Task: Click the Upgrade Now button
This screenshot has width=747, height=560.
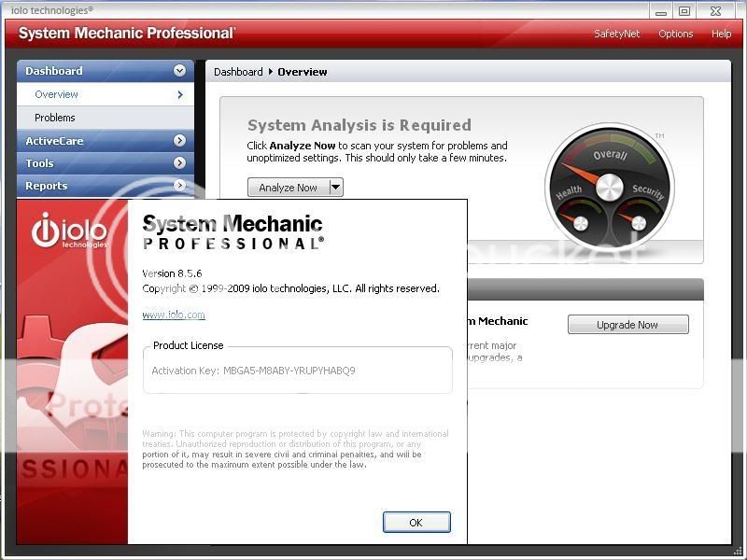Action: [627, 325]
